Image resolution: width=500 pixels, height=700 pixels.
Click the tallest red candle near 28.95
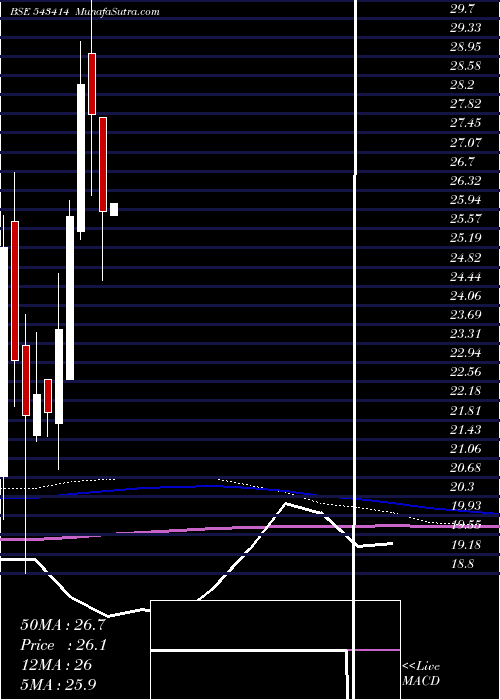(92, 84)
